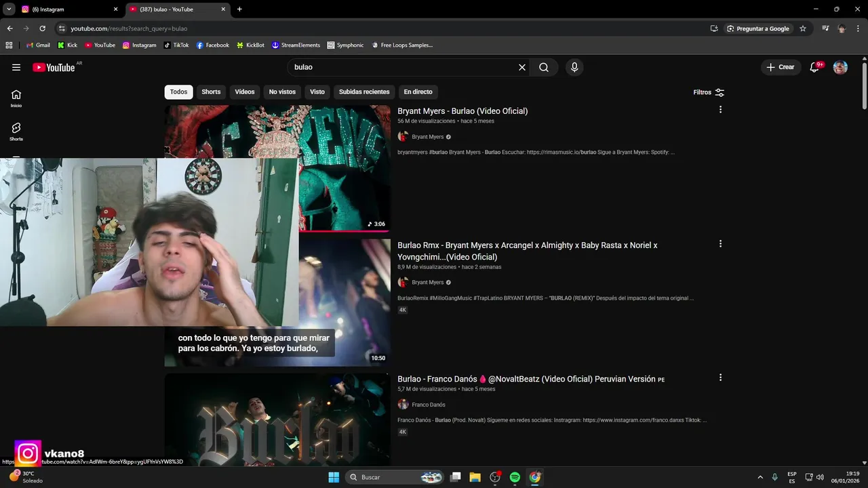Open Chrome apps grid in bookmarks bar
The height and width of the screenshot is (488, 868).
(x=9, y=45)
